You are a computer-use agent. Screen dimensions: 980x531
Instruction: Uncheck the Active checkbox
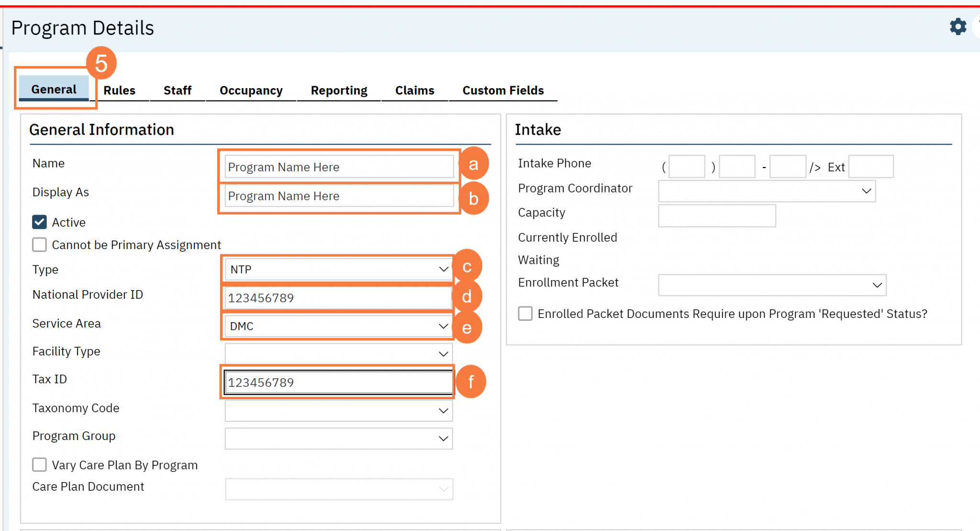(x=39, y=221)
